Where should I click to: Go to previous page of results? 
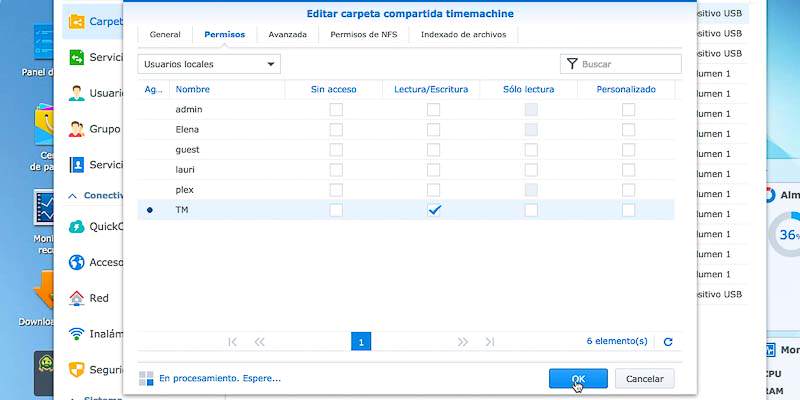[x=259, y=342]
